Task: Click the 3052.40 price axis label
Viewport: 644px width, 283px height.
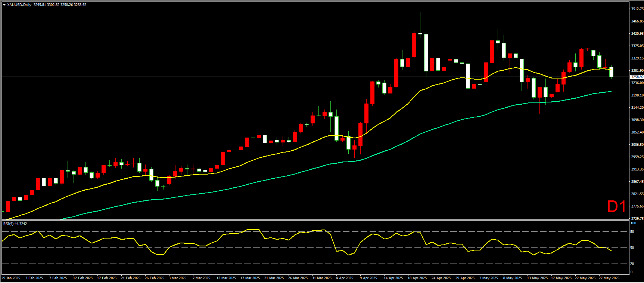Action: point(637,132)
